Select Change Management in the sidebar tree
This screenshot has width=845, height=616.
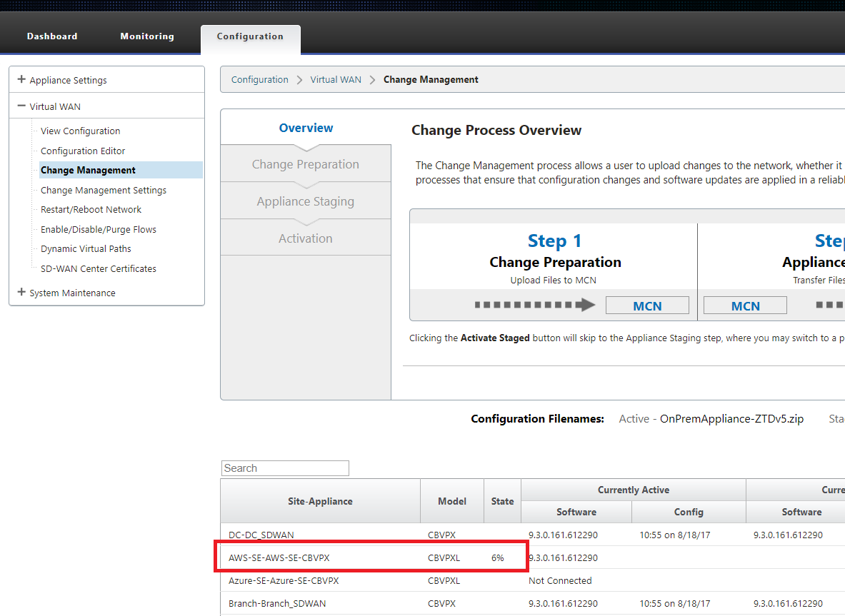pos(121,170)
